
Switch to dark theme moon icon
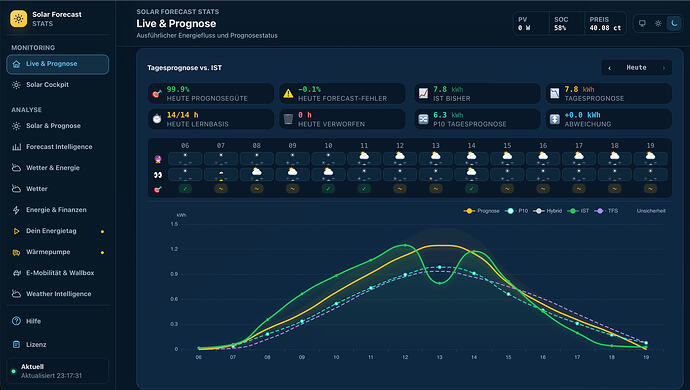(674, 23)
